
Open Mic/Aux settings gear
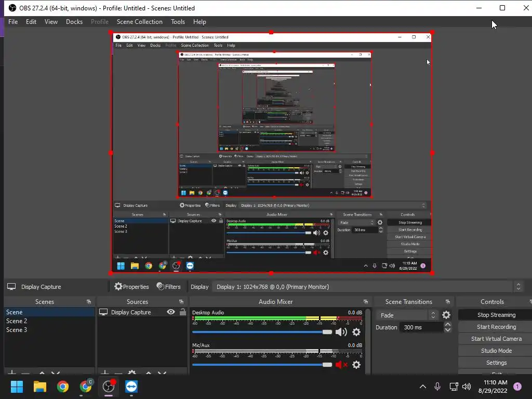click(356, 365)
